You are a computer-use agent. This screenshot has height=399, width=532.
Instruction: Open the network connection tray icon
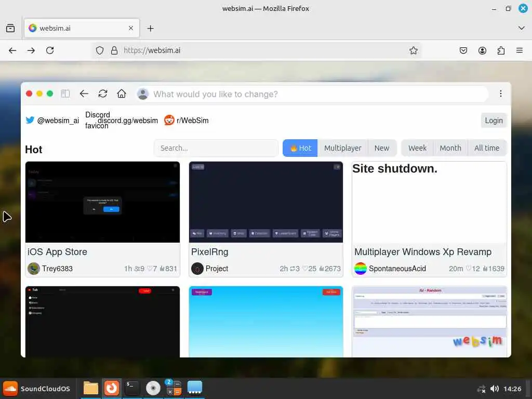pyautogui.click(x=481, y=389)
